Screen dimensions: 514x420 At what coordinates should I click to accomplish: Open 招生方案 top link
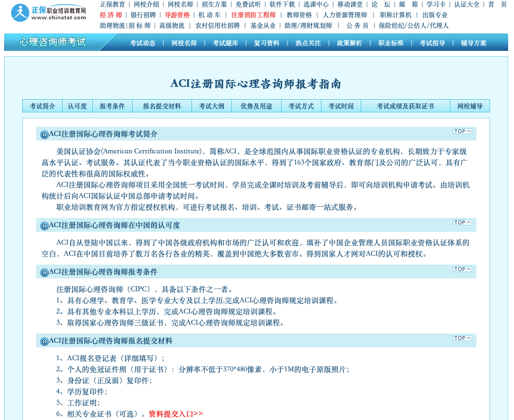coord(214,5)
